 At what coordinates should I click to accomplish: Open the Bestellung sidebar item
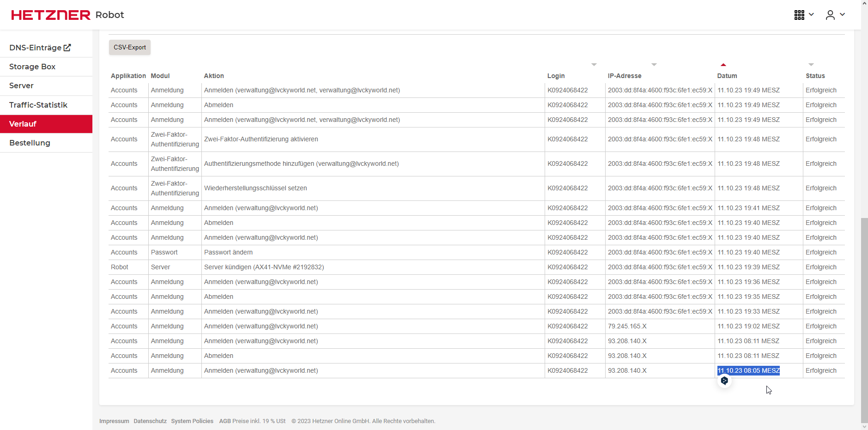click(x=30, y=143)
